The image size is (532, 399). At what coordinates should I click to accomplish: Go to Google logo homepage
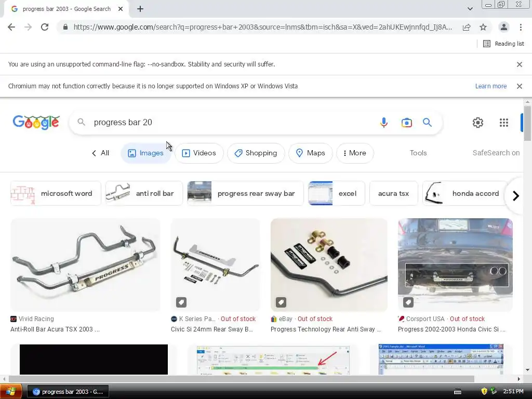[36, 122]
